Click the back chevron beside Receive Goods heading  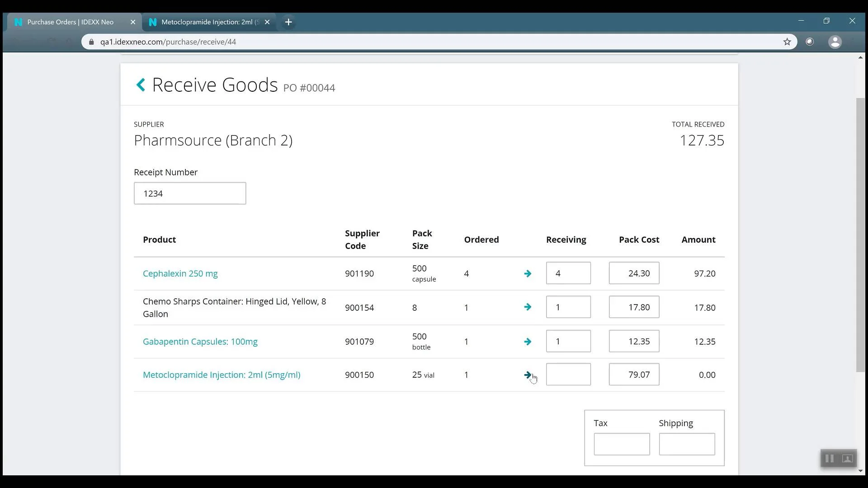[x=141, y=84]
